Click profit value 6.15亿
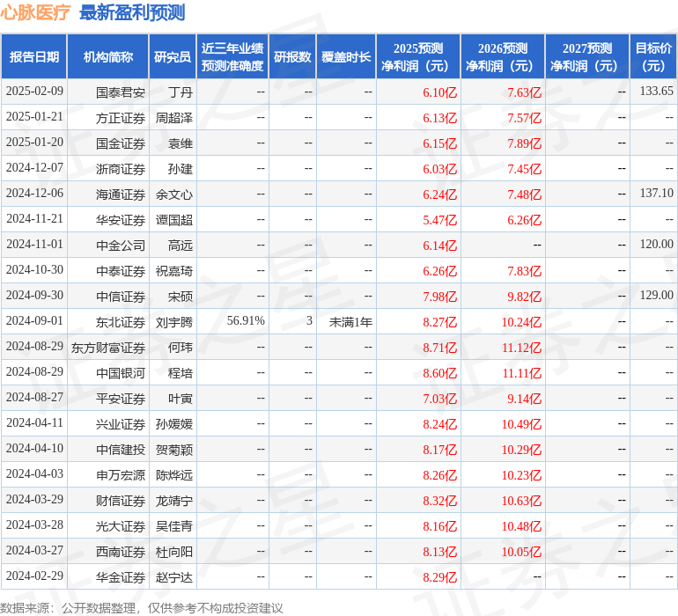Viewport: 678px width, 616px height. pos(439,143)
